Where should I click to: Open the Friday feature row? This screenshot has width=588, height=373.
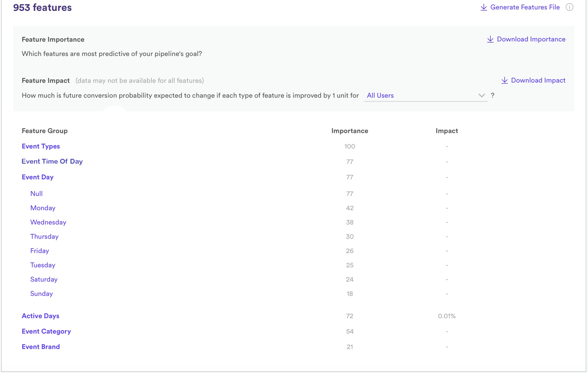tap(40, 251)
